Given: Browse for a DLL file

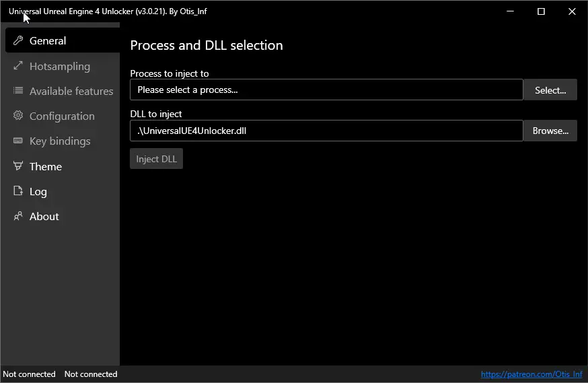Looking at the screenshot, I should (x=550, y=131).
